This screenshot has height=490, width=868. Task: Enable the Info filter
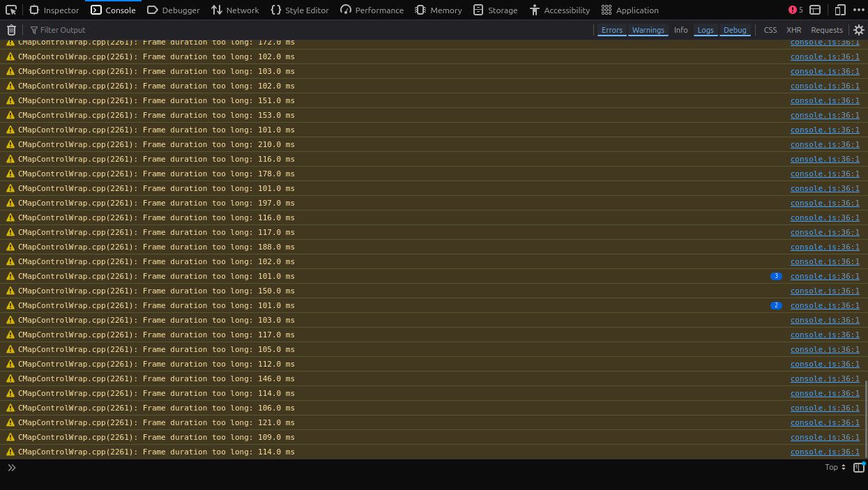681,30
